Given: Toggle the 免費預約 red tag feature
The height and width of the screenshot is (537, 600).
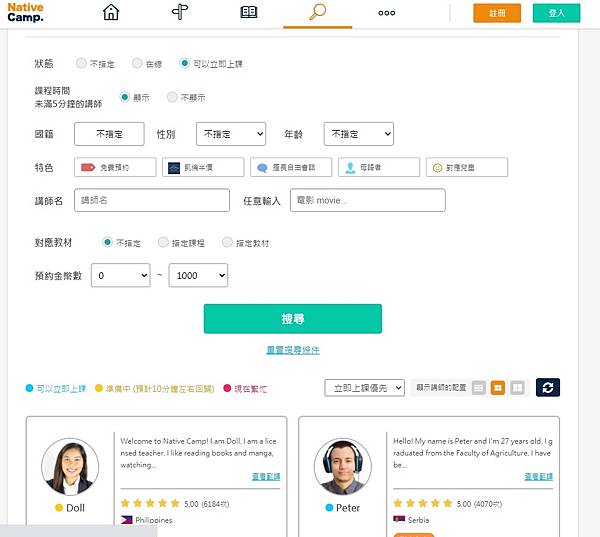Looking at the screenshot, I should (115, 167).
